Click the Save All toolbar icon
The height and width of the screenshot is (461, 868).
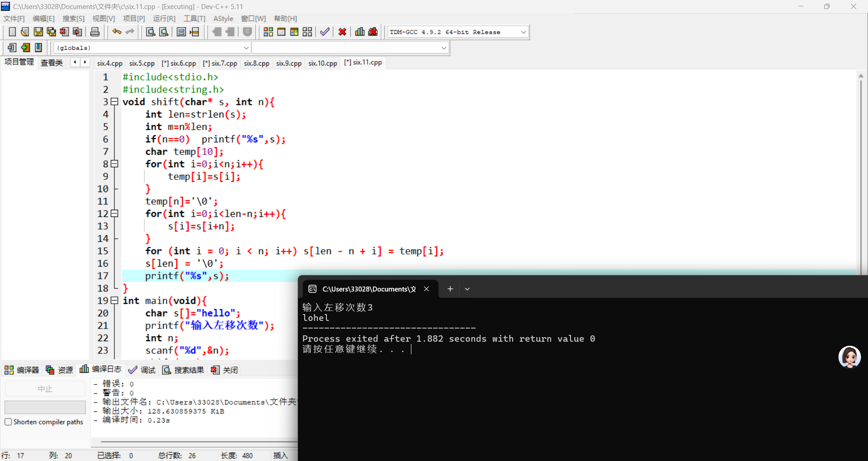[x=52, y=32]
